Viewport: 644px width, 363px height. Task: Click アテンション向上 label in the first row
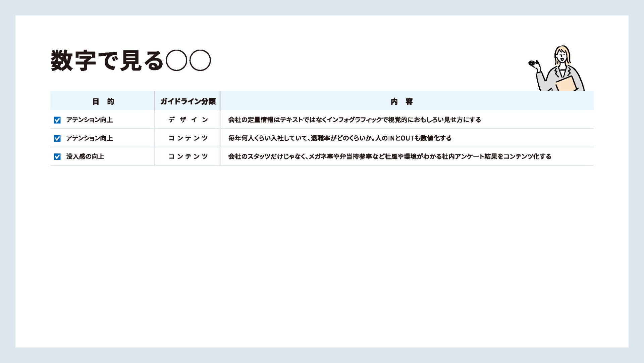pos(89,120)
